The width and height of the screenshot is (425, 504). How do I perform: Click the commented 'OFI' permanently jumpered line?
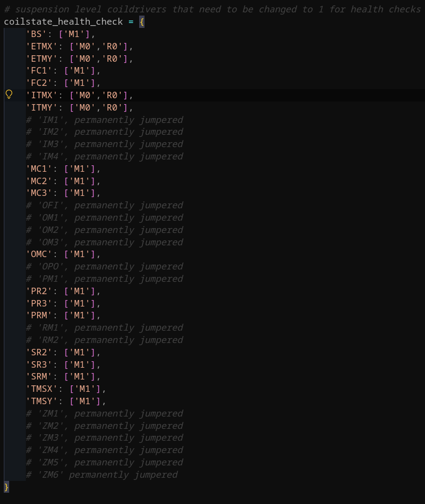pyautogui.click(x=105, y=206)
